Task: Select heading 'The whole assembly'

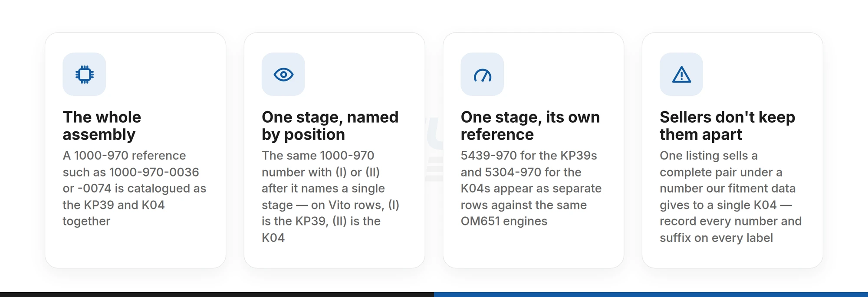Action: tap(102, 126)
